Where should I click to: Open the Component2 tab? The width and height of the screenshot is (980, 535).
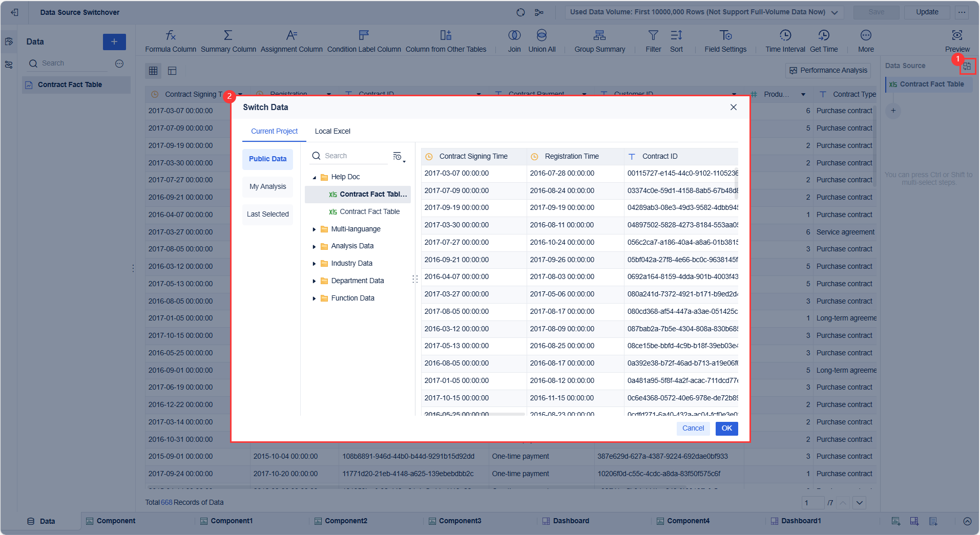click(346, 521)
